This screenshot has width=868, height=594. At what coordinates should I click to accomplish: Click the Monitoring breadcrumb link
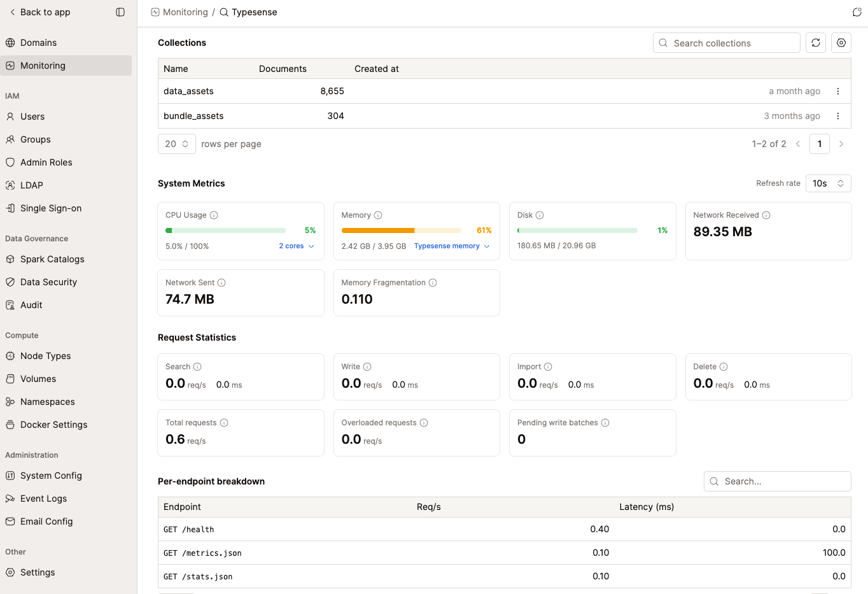[185, 12]
